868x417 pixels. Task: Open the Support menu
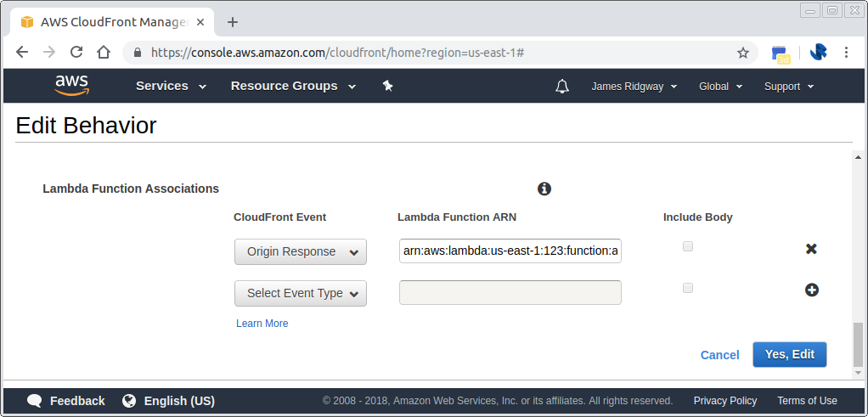pos(789,87)
